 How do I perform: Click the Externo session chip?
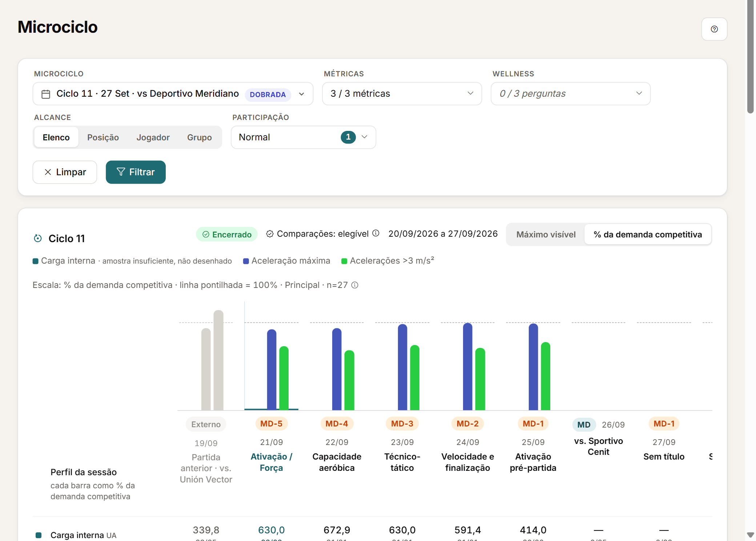click(x=206, y=424)
